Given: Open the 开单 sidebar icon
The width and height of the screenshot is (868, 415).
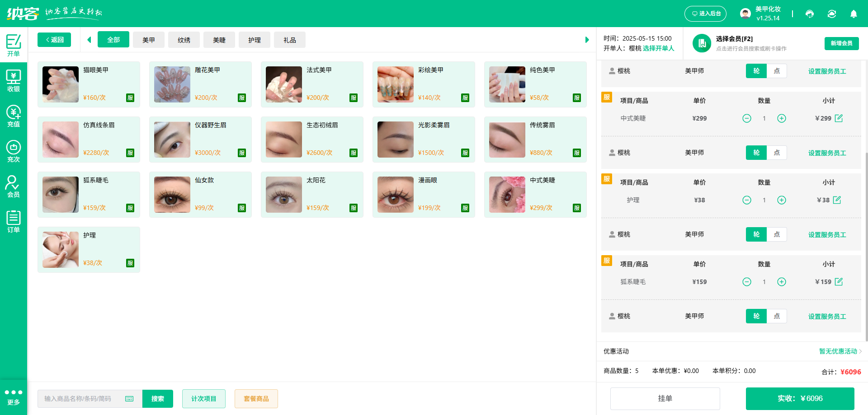Looking at the screenshot, I should pos(14,45).
